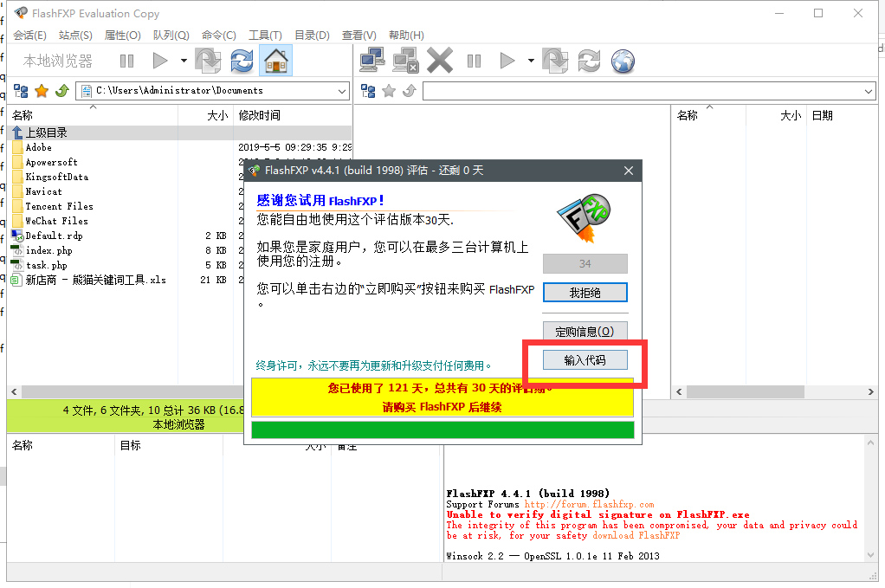
Task: Click the globe icon in right toolbar
Action: [623, 61]
